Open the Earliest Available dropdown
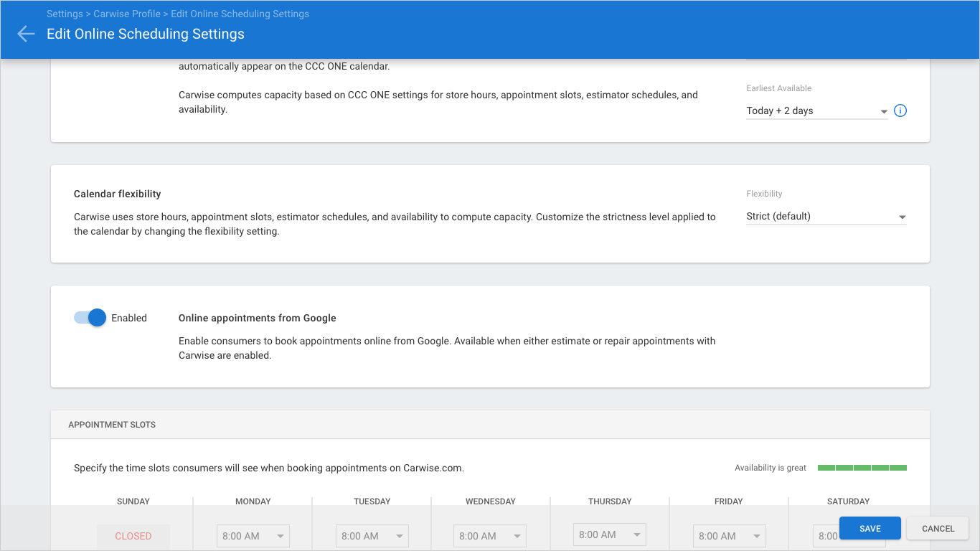 pyautogui.click(x=816, y=110)
